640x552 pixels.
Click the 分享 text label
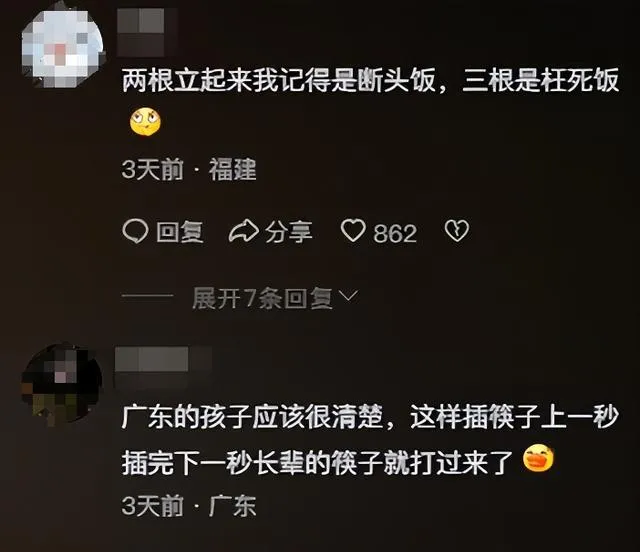pos(289,232)
